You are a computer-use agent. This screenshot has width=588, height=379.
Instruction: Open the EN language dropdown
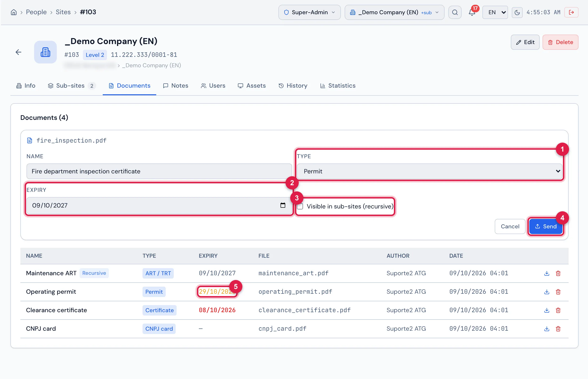495,12
